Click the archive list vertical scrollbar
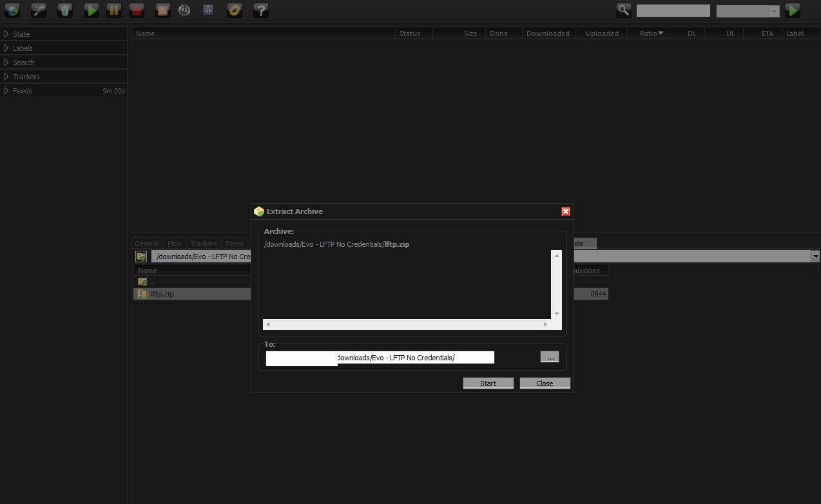The image size is (821, 504). (556, 284)
